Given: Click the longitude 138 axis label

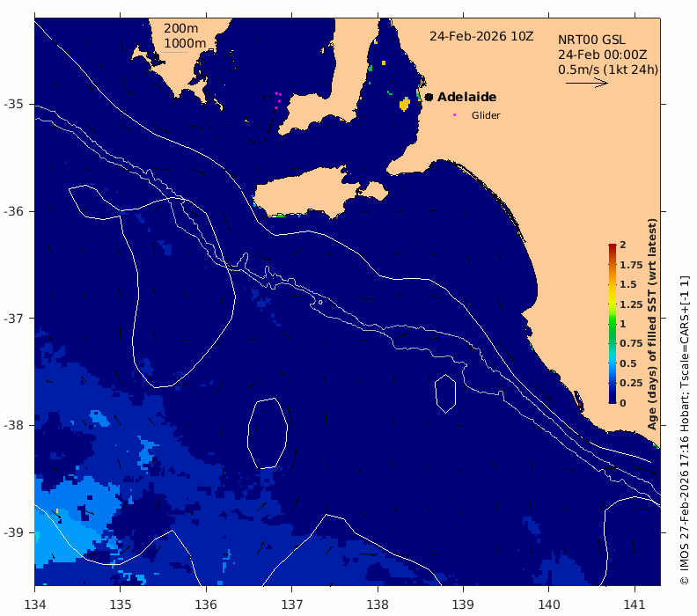Looking at the screenshot, I should (378, 605).
